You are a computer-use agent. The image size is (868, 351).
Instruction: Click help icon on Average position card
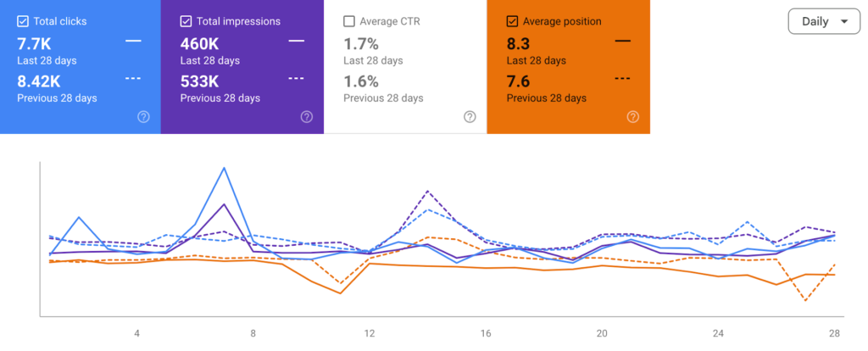[632, 117]
